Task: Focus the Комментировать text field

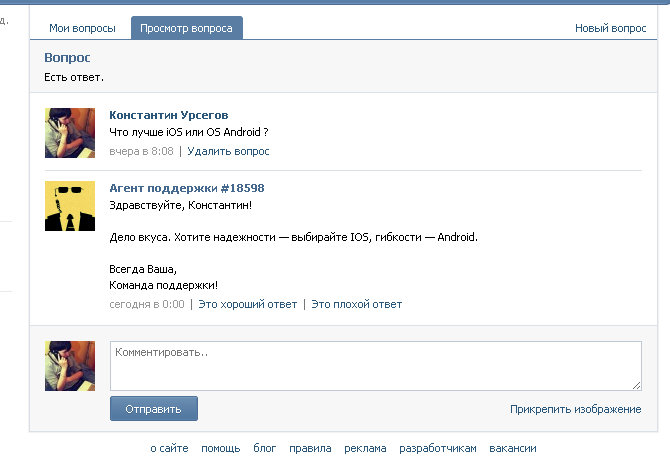Action: coord(375,365)
